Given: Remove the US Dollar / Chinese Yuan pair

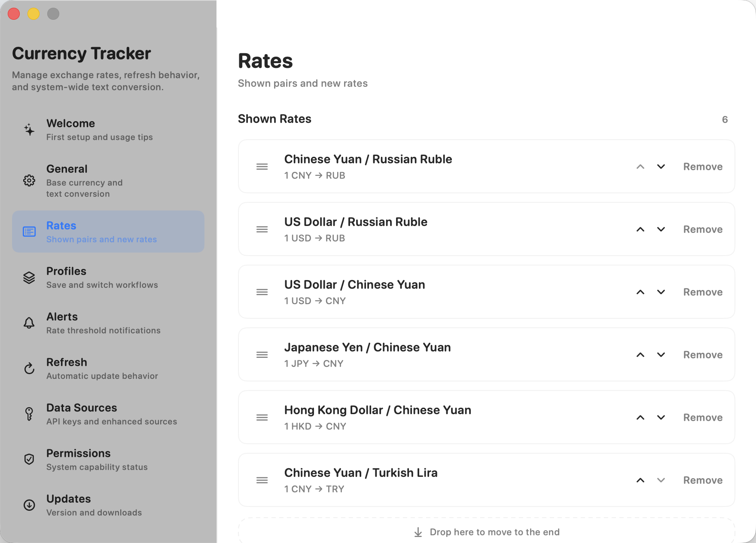Looking at the screenshot, I should tap(703, 292).
